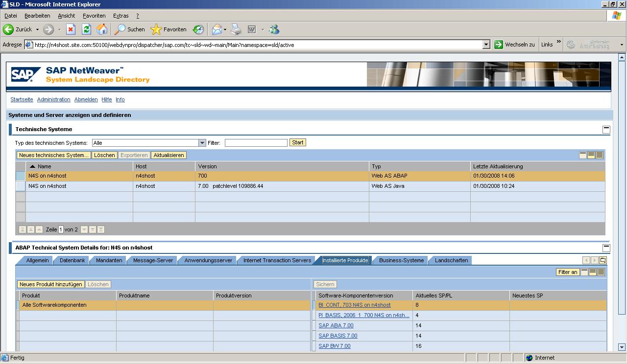Click the browser history icon
The image size is (627, 364).
click(x=198, y=29)
